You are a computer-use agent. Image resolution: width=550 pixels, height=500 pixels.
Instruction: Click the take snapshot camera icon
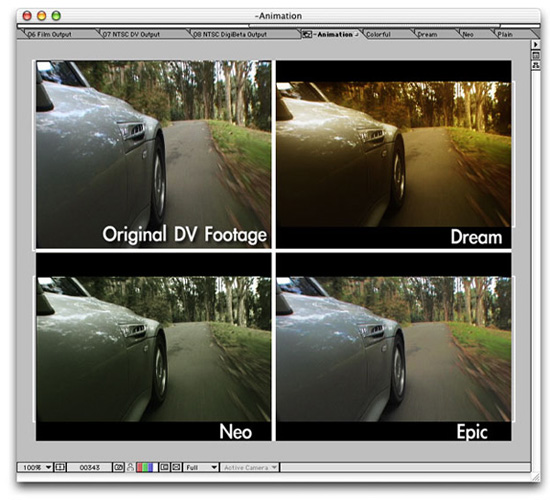[x=118, y=467]
